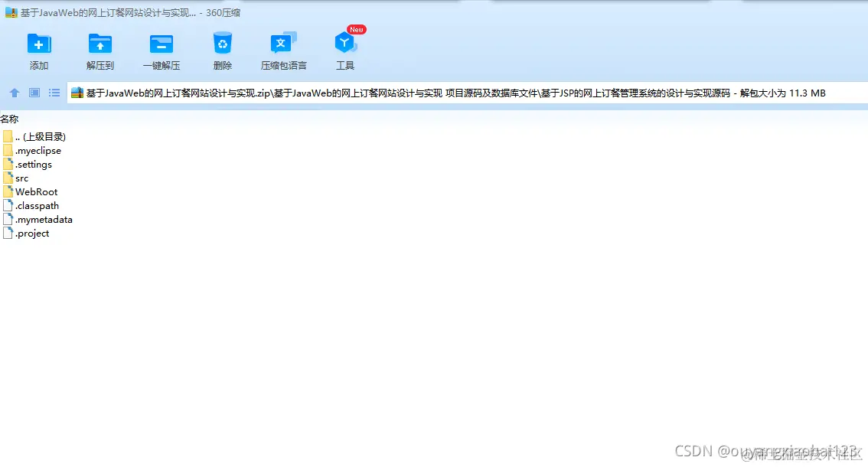Image resolution: width=868 pixels, height=467 pixels.
Task: Select the .classpath file
Action: [x=31, y=206]
